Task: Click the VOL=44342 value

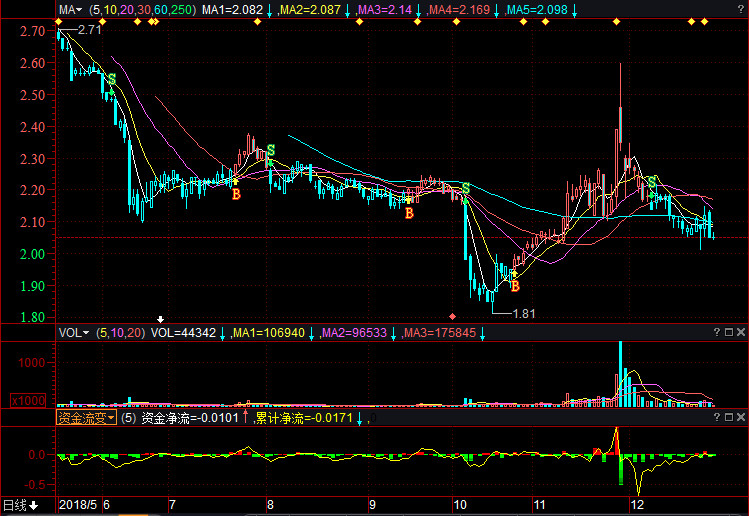Action: 183,333
